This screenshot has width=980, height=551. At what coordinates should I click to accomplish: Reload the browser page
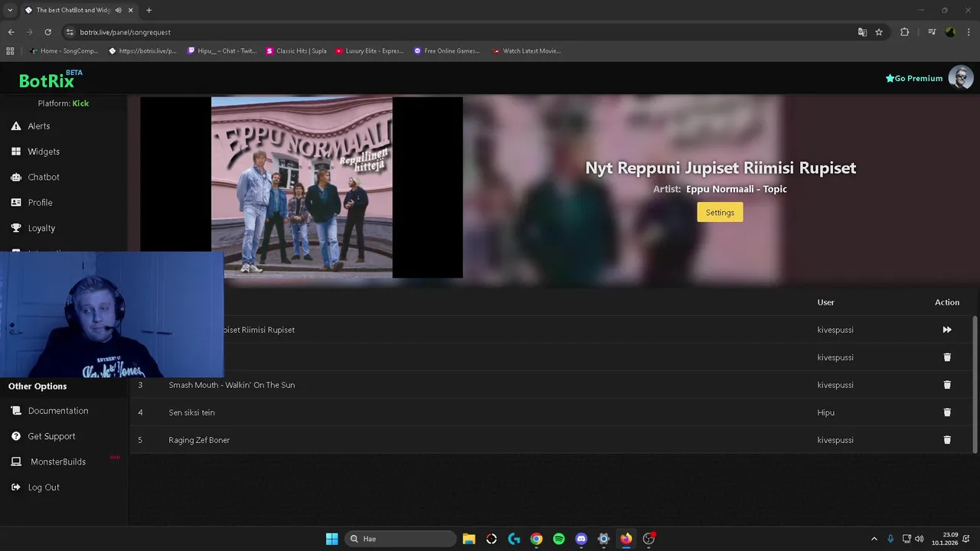47,32
